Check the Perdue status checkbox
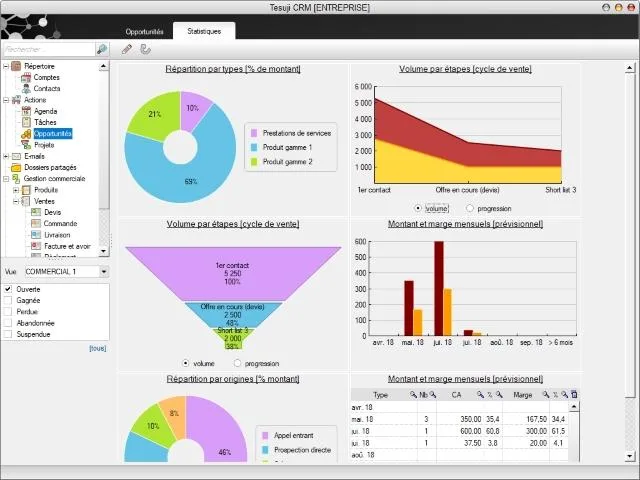The width and height of the screenshot is (640, 480). 8,312
